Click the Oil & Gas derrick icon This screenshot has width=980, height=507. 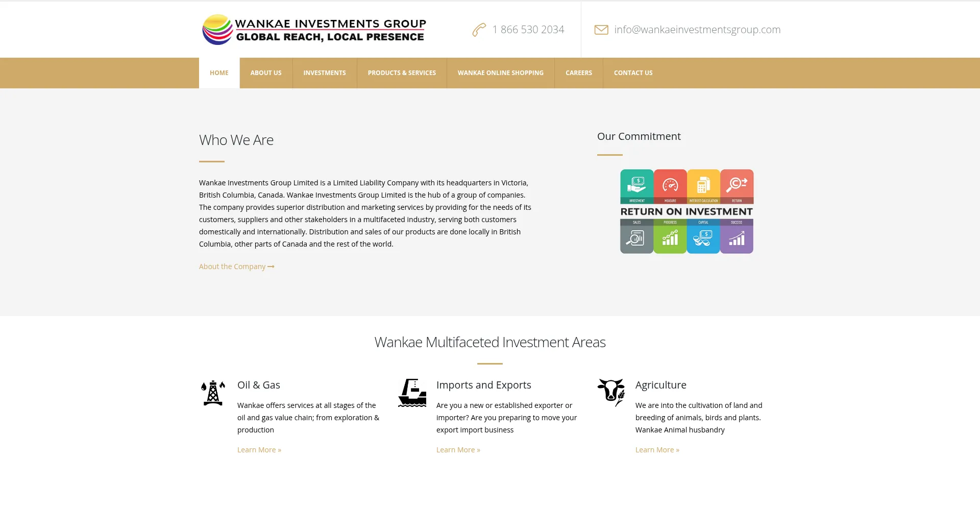click(x=213, y=393)
